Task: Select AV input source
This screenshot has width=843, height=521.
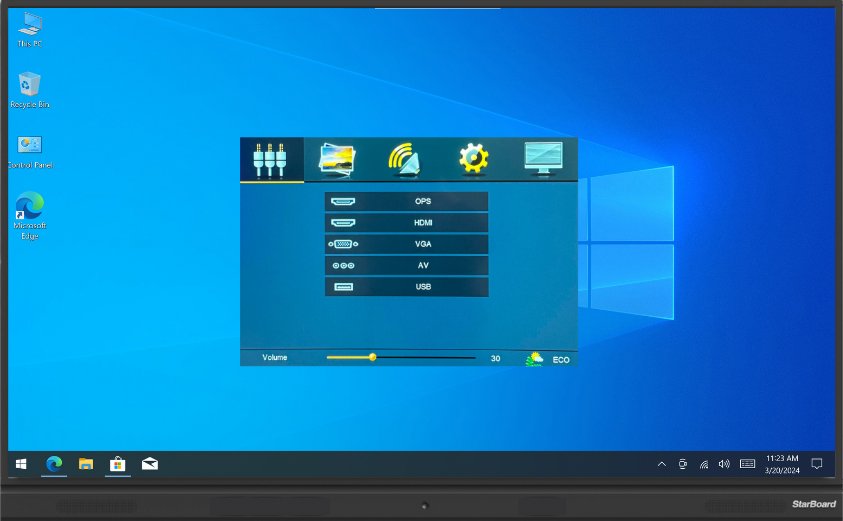Action: click(407, 266)
